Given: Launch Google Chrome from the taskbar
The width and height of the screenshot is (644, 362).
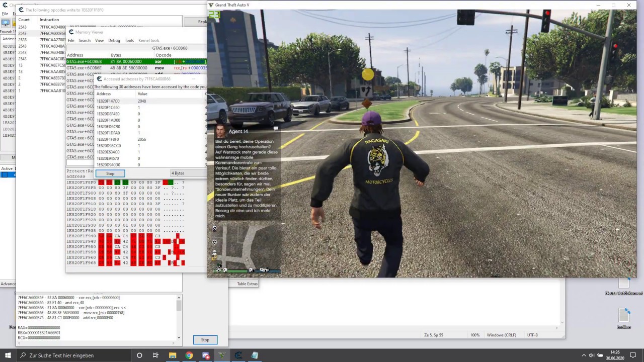Looking at the screenshot, I should (189, 355).
